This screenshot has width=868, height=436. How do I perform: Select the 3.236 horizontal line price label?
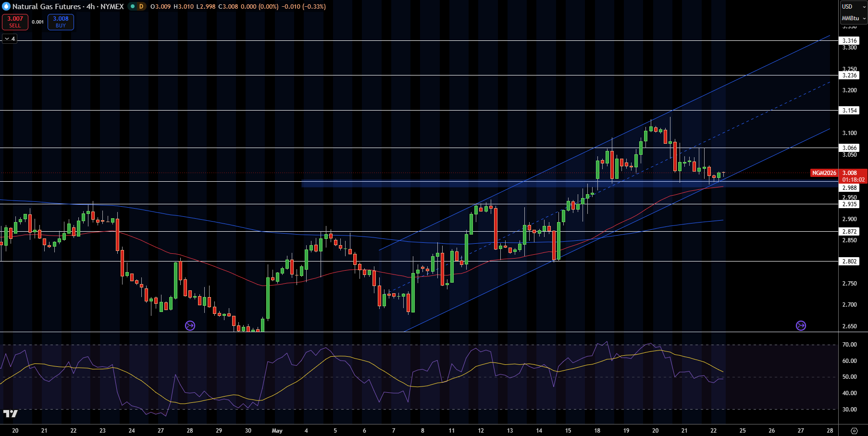pyautogui.click(x=849, y=75)
